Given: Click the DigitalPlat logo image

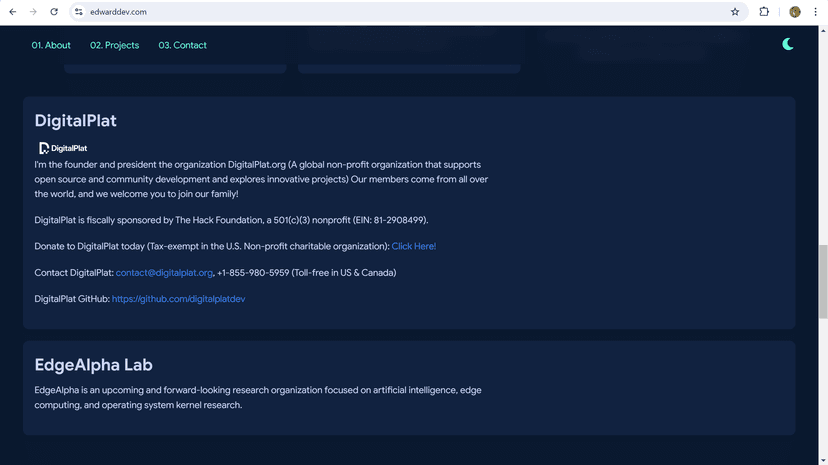Looking at the screenshot, I should pos(63,148).
